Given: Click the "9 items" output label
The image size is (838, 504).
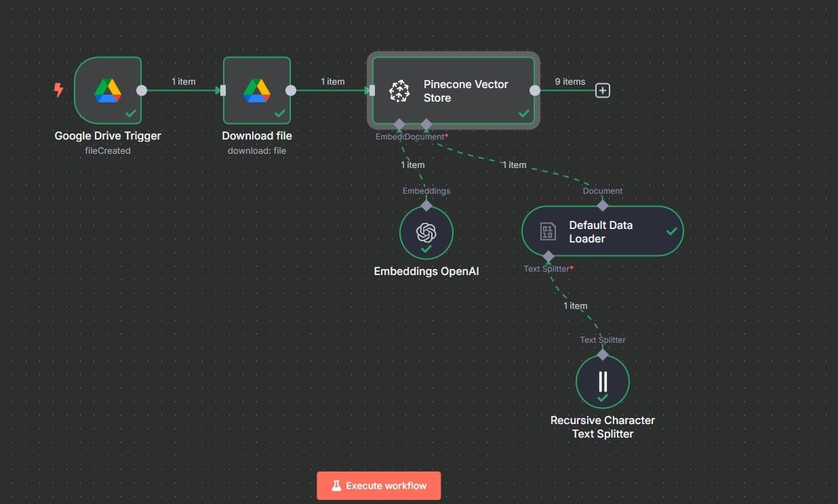Looking at the screenshot, I should point(570,81).
